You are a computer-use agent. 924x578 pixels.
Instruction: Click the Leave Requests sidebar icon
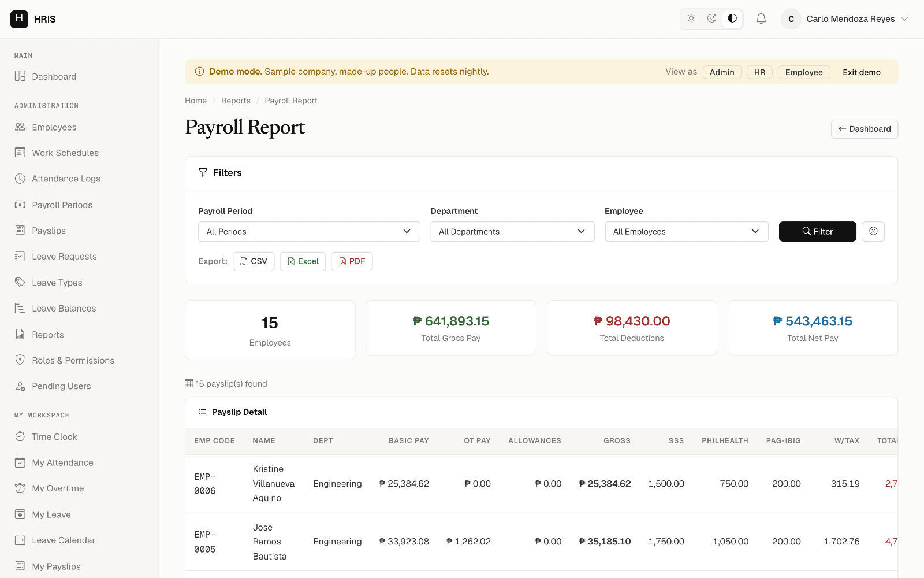tap(20, 256)
